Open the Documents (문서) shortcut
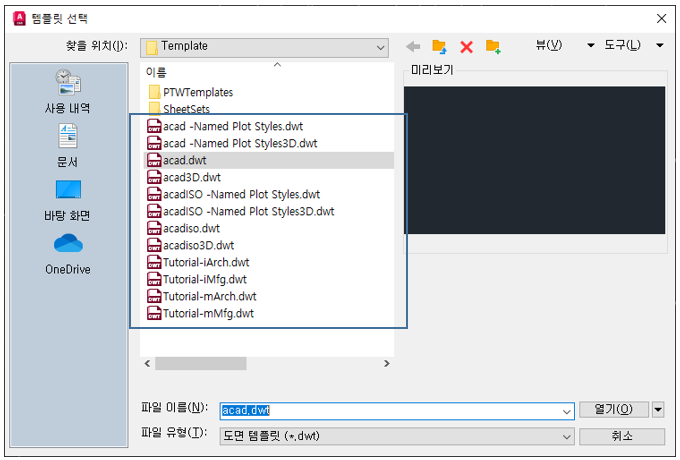Screen dimensions: 680x460 pyautogui.click(x=68, y=146)
